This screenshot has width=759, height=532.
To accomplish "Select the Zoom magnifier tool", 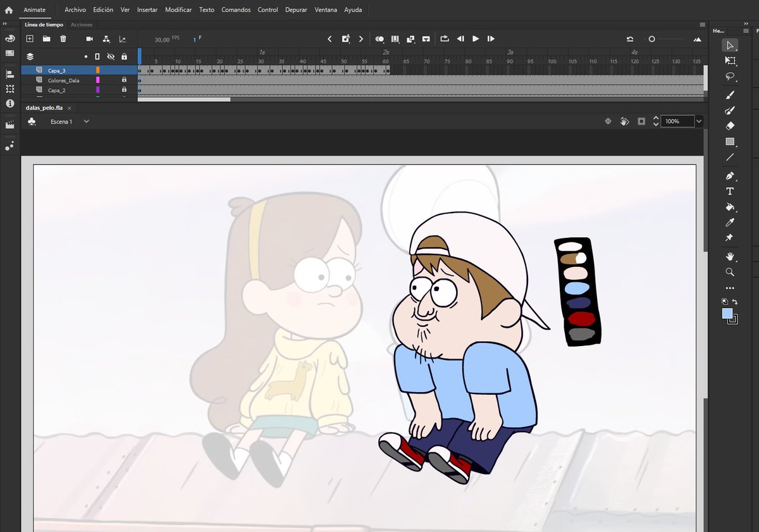I will 730,272.
